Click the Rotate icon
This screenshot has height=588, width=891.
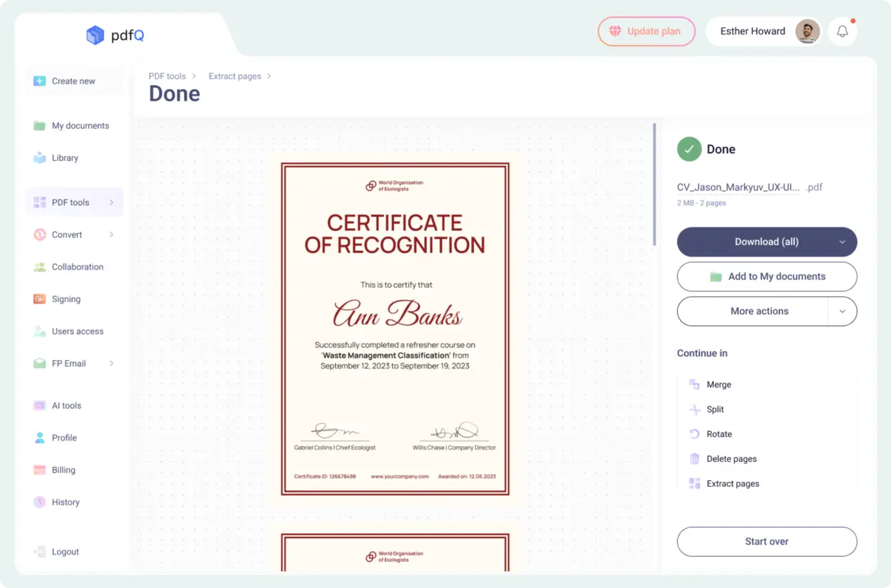tap(694, 434)
